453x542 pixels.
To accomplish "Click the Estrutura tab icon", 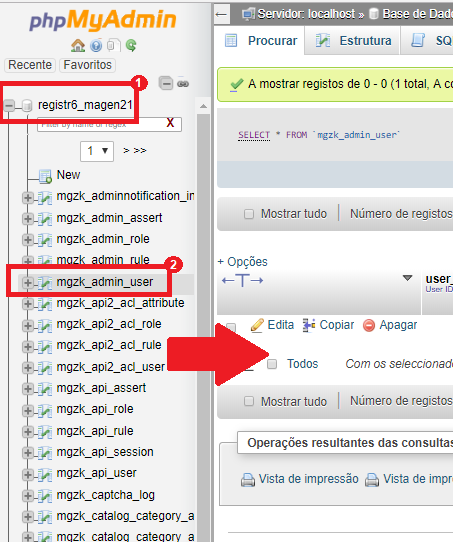I will (323, 40).
